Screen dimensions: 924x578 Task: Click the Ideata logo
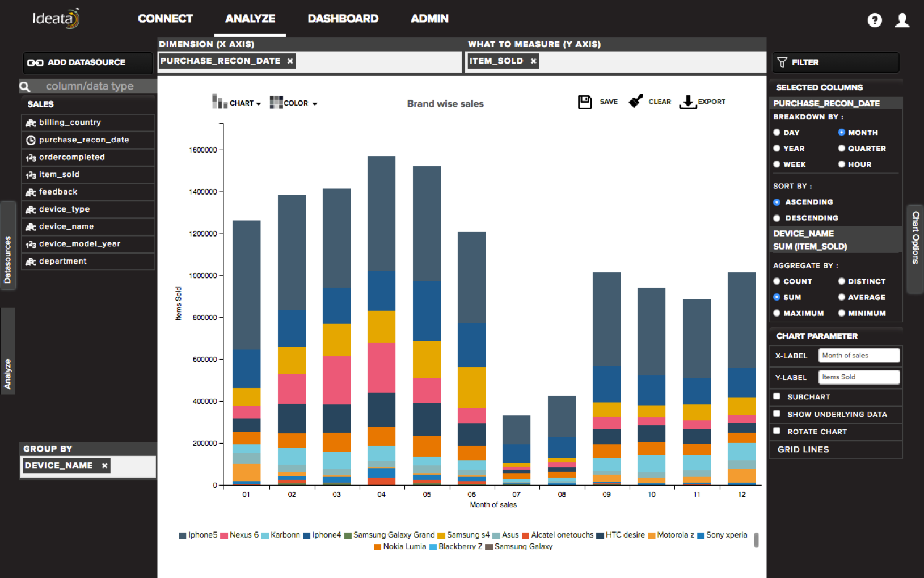click(56, 18)
